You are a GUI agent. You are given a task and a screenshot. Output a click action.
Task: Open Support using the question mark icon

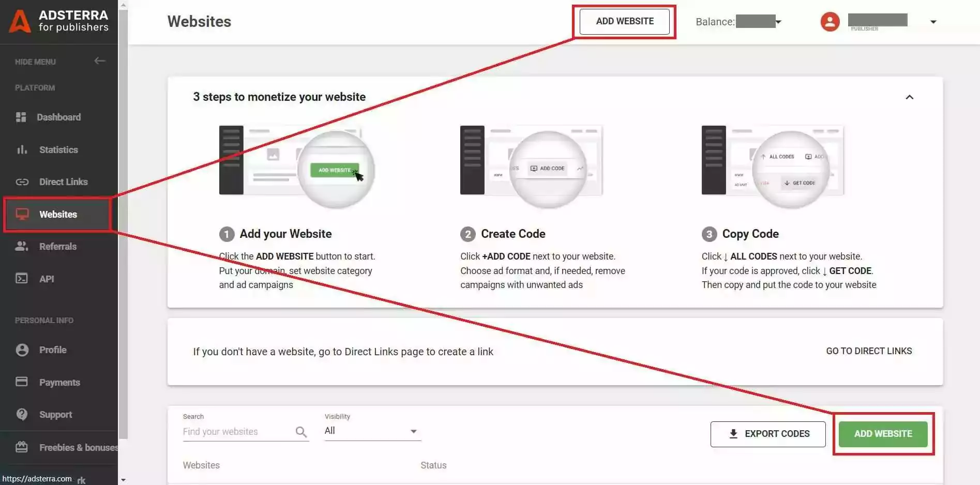(x=22, y=414)
